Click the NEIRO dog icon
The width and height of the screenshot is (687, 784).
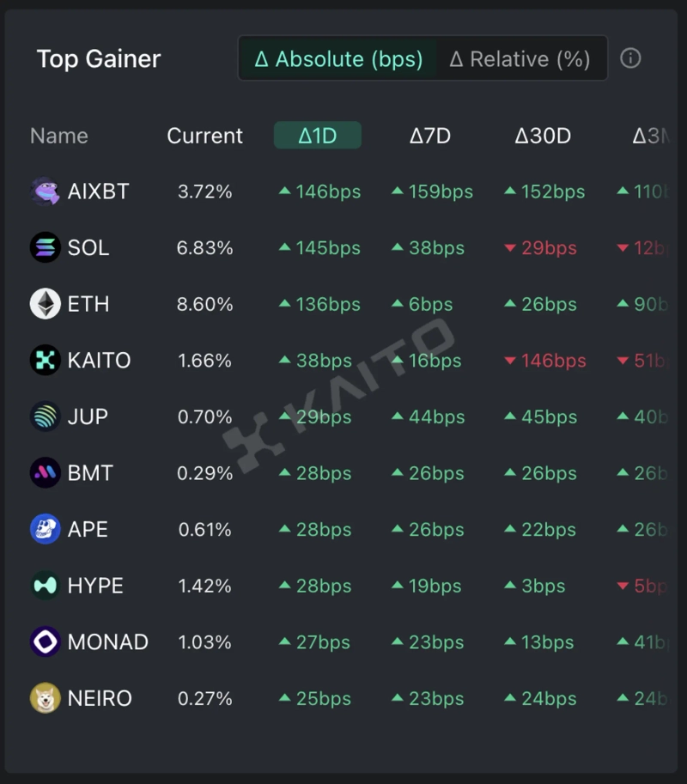click(x=46, y=699)
